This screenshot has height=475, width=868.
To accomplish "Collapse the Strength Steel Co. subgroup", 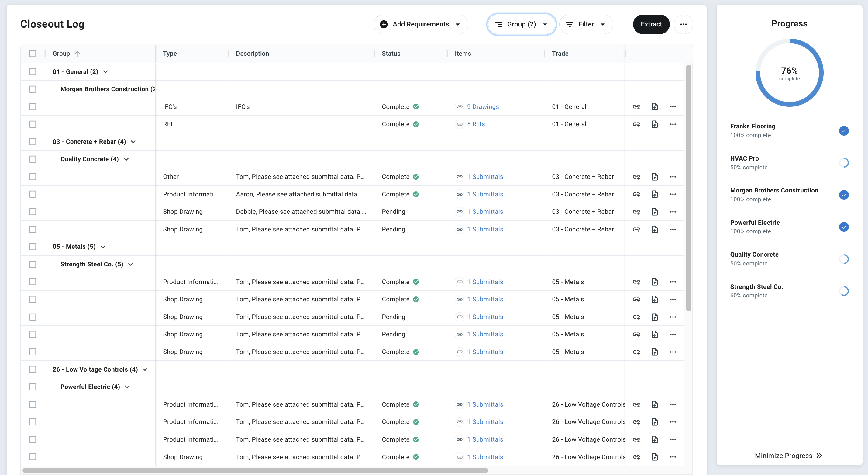I will [x=131, y=264].
